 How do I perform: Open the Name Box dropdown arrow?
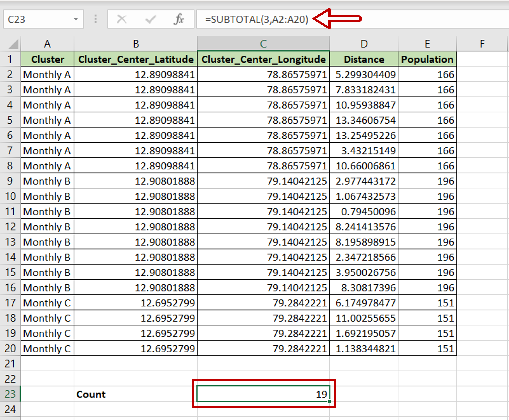(x=76, y=19)
